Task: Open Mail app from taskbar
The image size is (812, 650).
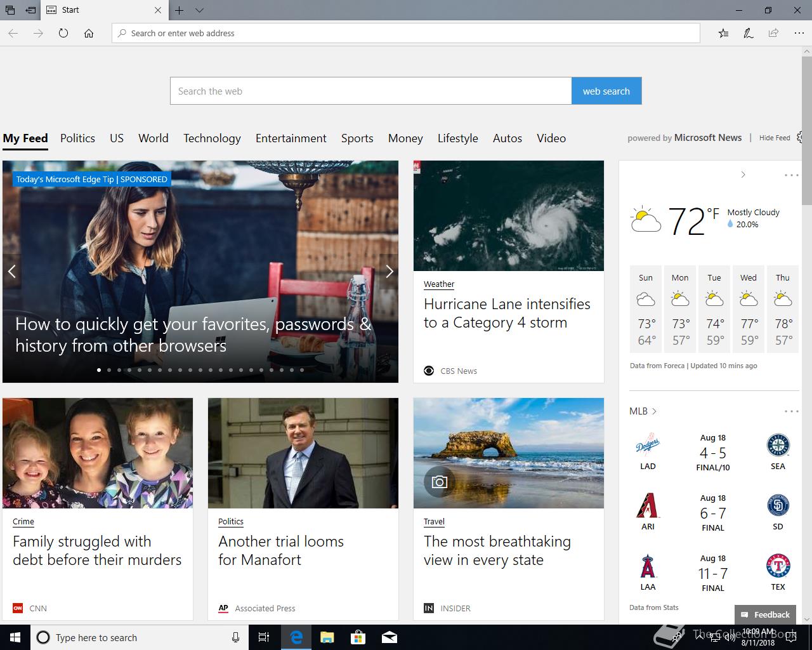Action: [390, 637]
